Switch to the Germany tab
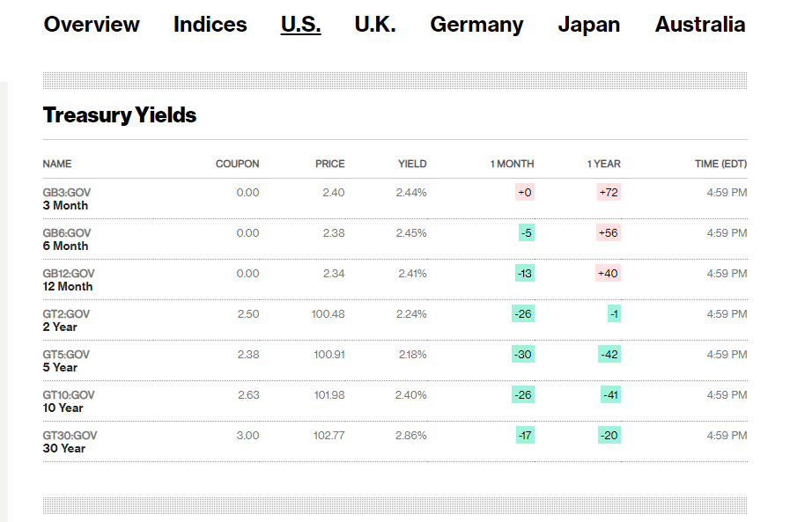This screenshot has width=812, height=522. point(477,25)
